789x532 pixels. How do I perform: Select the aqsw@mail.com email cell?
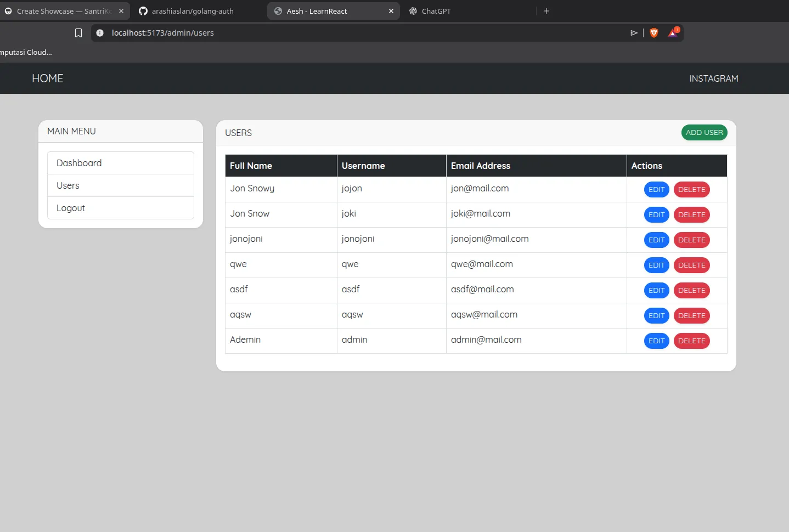click(x=537, y=315)
